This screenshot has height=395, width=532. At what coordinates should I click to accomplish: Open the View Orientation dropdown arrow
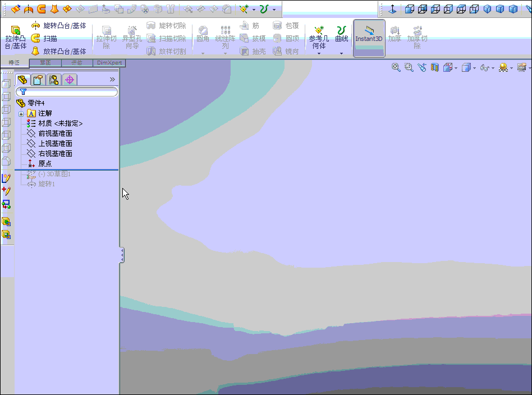coord(456,68)
